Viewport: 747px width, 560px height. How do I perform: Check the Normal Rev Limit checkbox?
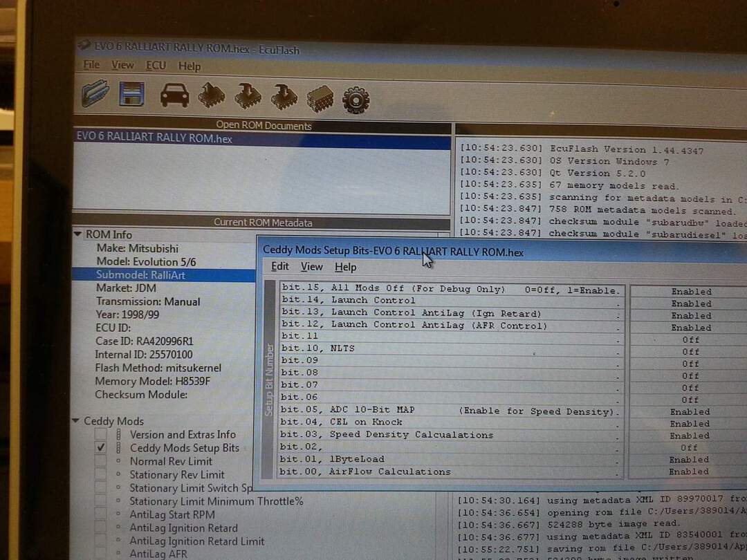[101, 461]
